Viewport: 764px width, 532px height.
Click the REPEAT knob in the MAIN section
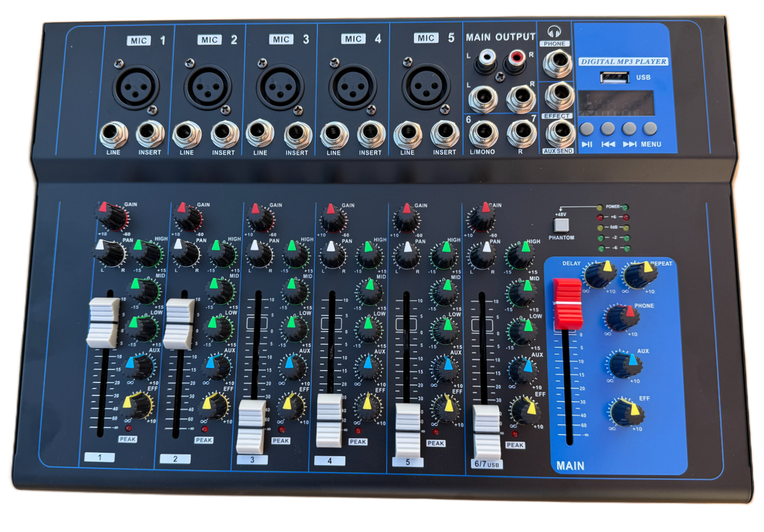click(x=640, y=275)
